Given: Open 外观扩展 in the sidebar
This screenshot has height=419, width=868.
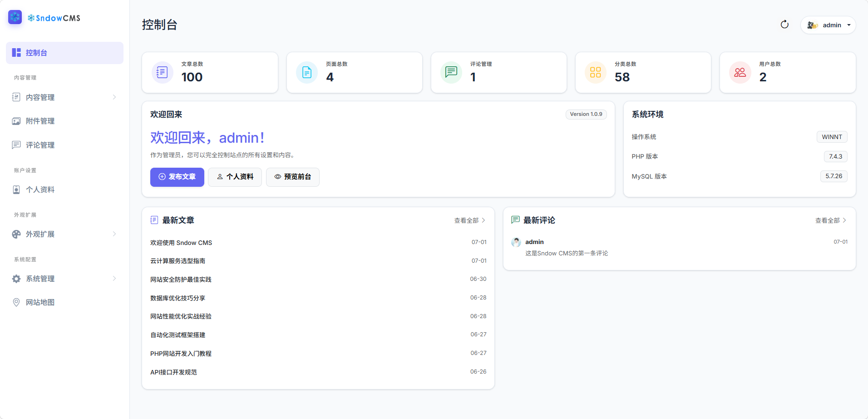Looking at the screenshot, I should 64,234.
